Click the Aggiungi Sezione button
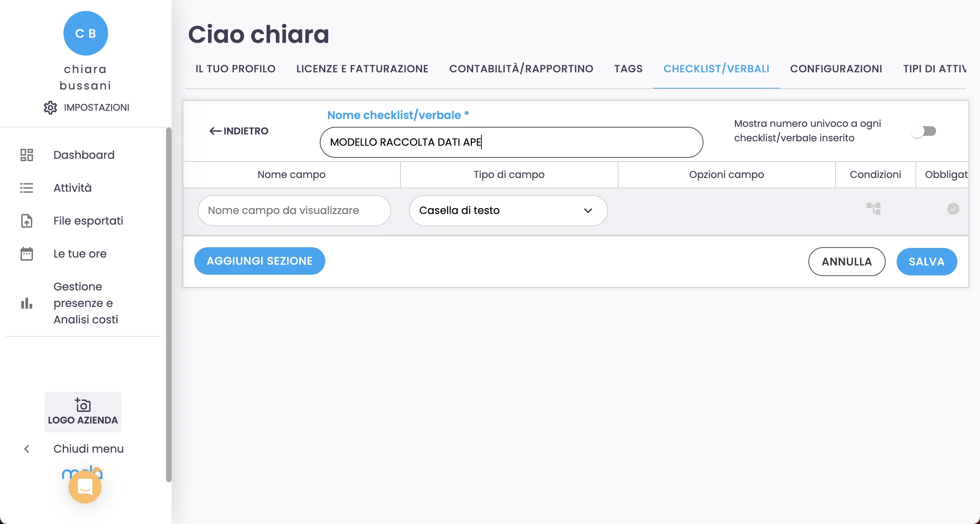 tap(259, 261)
